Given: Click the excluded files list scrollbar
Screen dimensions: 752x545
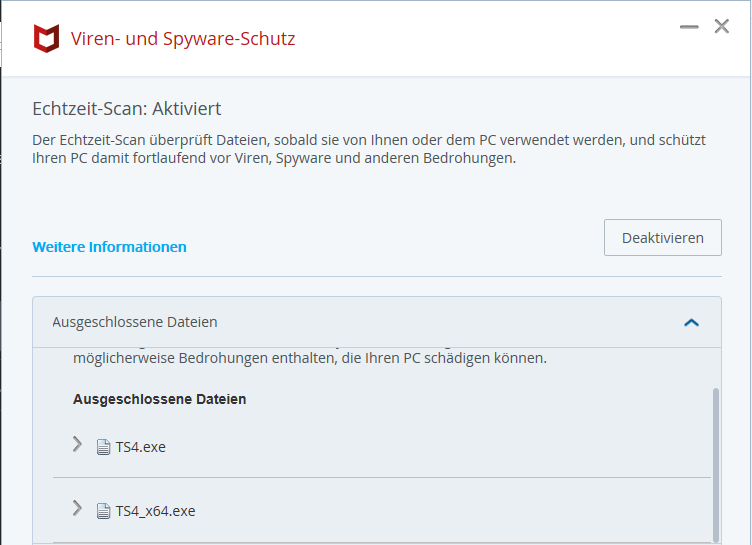Looking at the screenshot, I should [716, 464].
